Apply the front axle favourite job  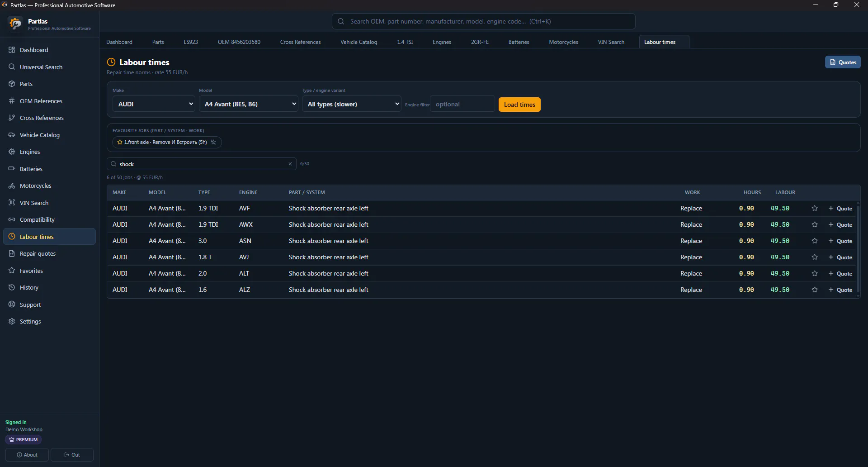pyautogui.click(x=161, y=142)
